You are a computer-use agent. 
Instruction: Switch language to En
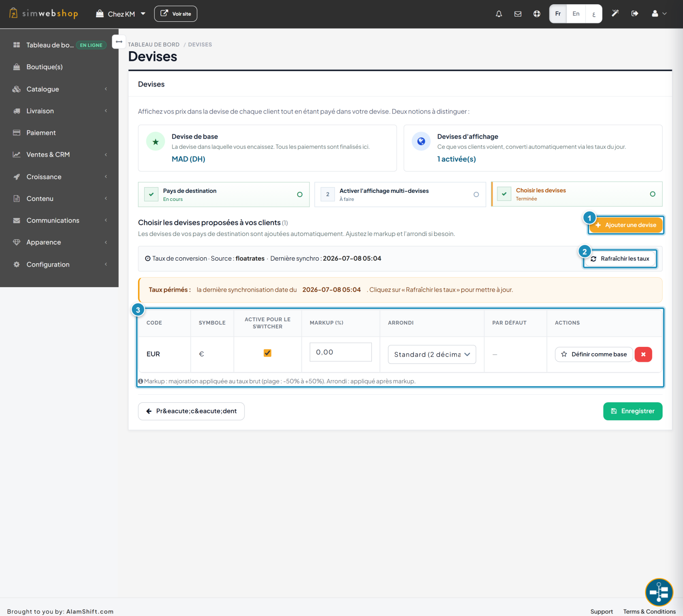tap(576, 14)
